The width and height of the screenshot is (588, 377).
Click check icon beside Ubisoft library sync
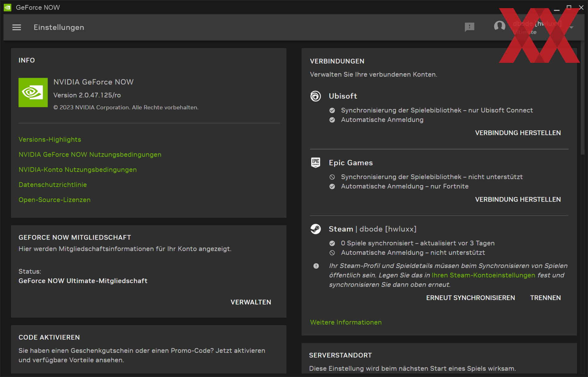point(332,110)
